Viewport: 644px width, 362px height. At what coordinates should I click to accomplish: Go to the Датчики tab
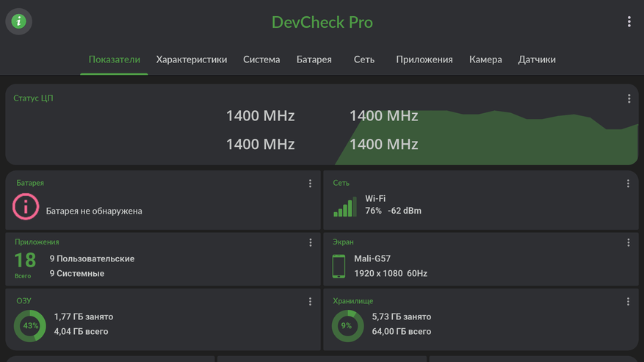pyautogui.click(x=537, y=59)
